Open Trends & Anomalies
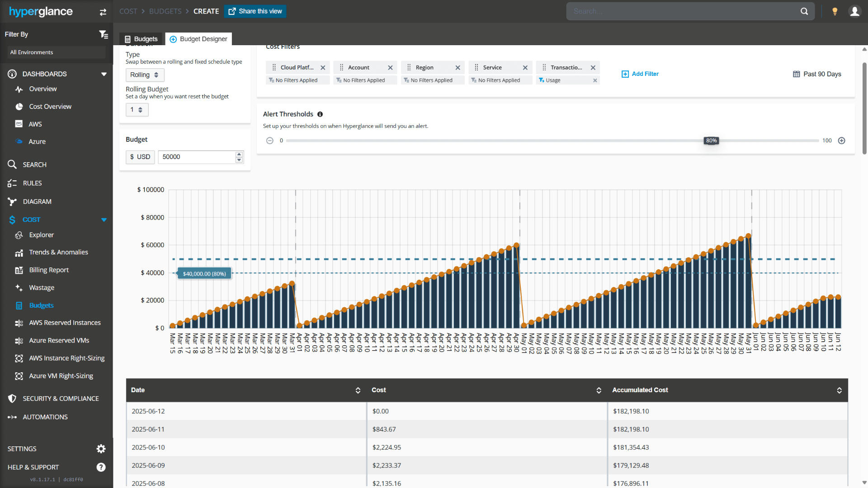Viewport: 868px width, 488px height. [58, 253]
